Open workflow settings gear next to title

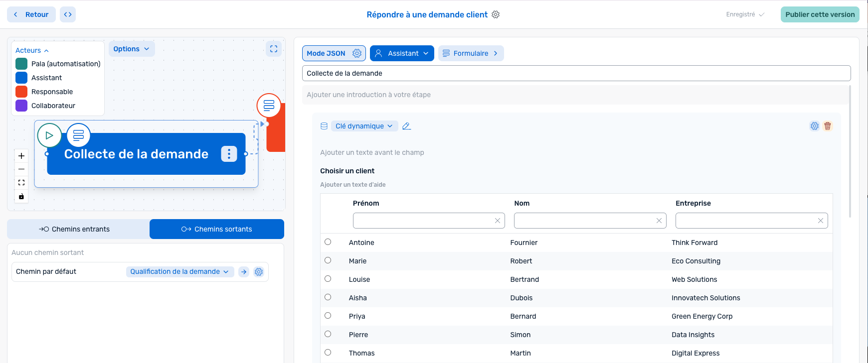[496, 14]
